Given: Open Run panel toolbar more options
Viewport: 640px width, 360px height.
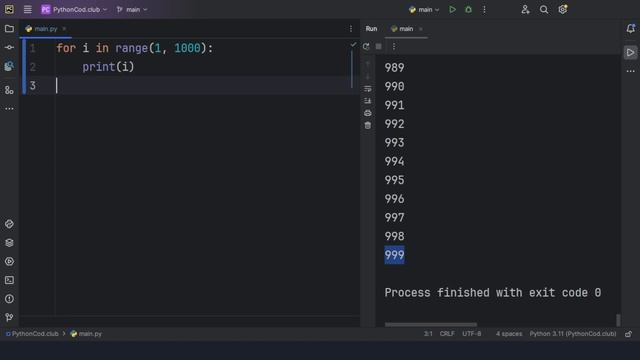Looking at the screenshot, I should tap(394, 47).
